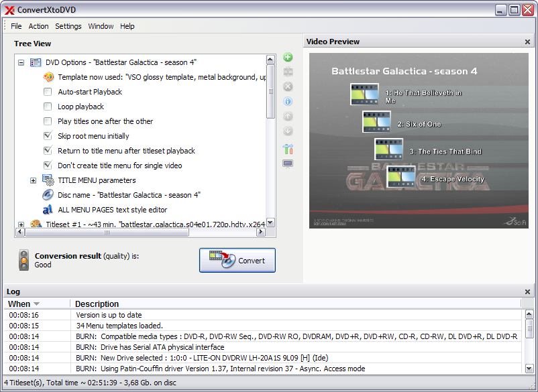Select the Disc name tree item
Viewport: 538px width, 392px height.
129,195
